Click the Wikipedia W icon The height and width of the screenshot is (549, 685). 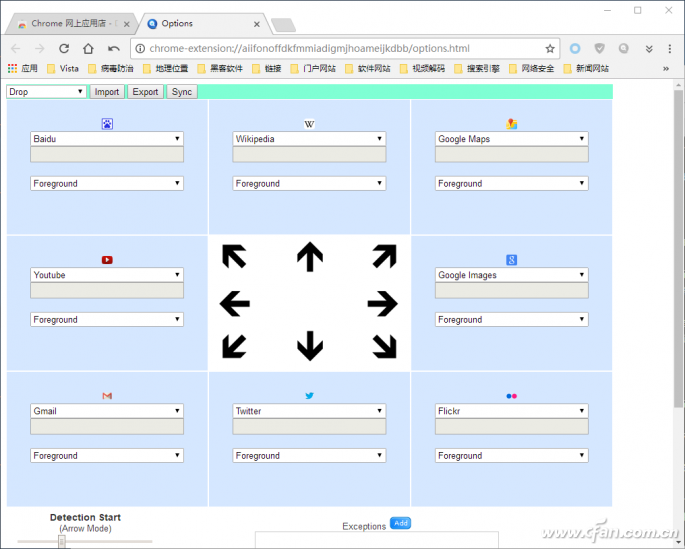tap(309, 124)
